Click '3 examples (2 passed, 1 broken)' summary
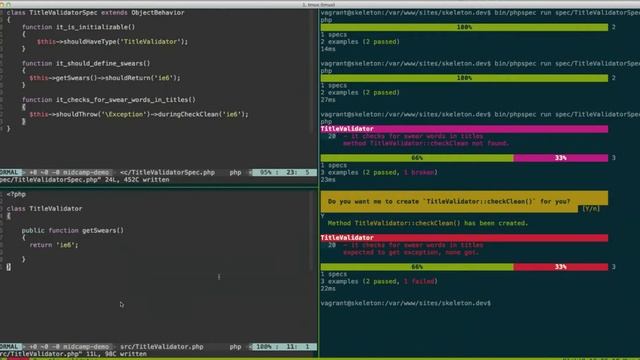 (379, 173)
